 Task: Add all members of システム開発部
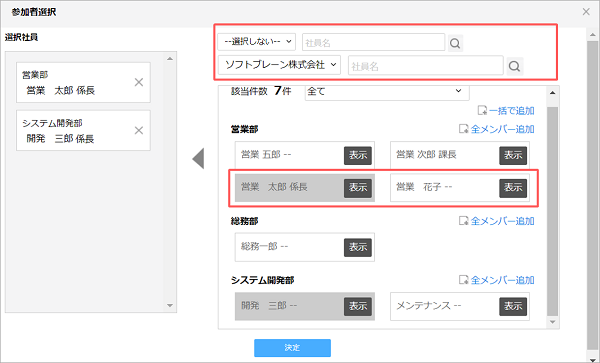497,280
